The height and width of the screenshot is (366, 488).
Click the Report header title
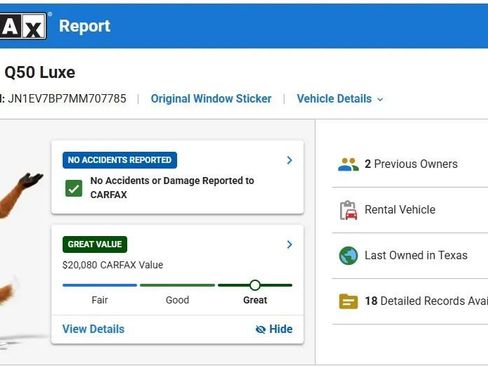point(85,26)
